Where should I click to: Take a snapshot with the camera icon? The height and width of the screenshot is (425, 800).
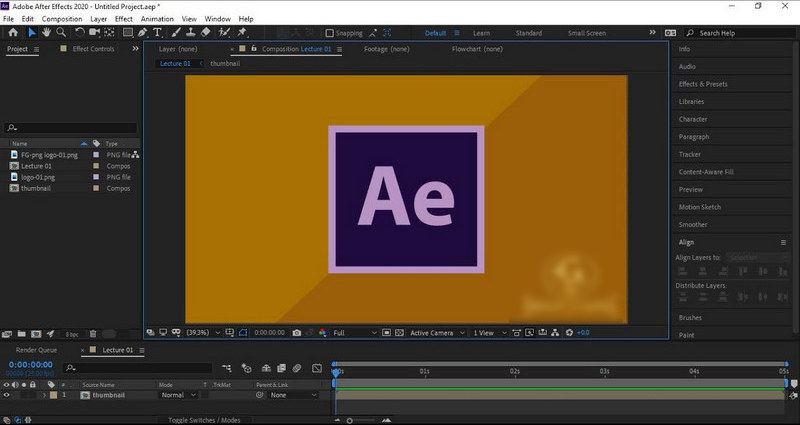point(296,333)
